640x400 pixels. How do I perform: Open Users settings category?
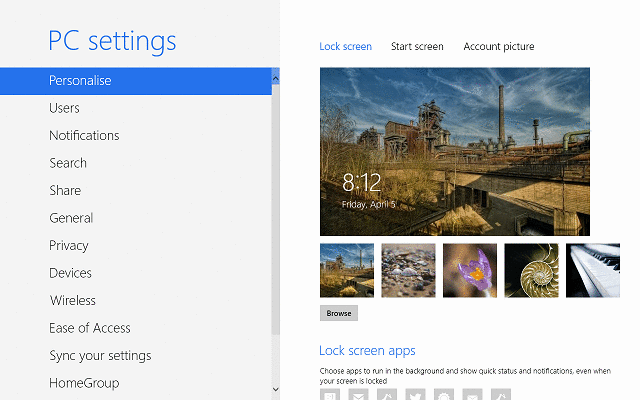pyautogui.click(x=64, y=108)
